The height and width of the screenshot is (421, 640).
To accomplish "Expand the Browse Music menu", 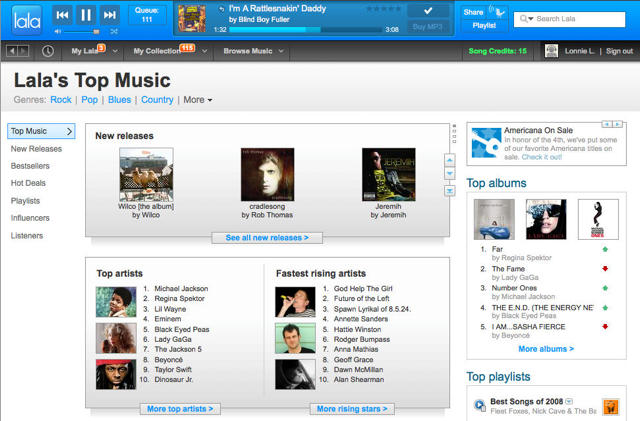I will pos(252,51).
